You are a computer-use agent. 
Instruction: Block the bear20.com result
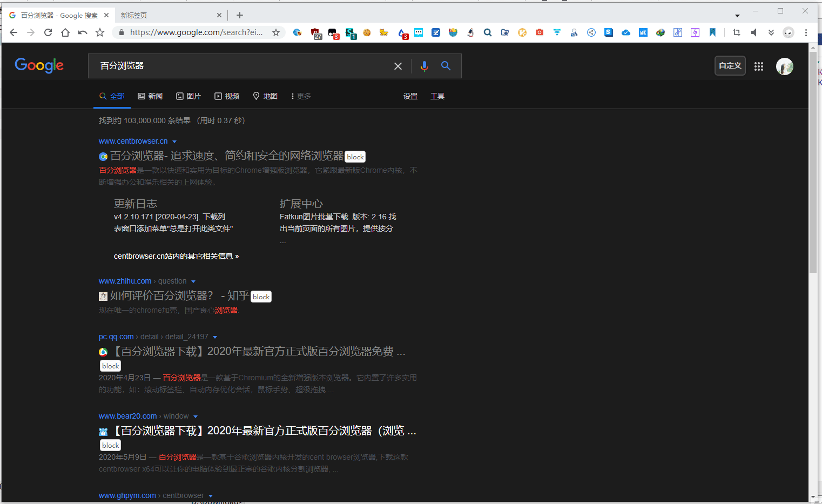(111, 445)
